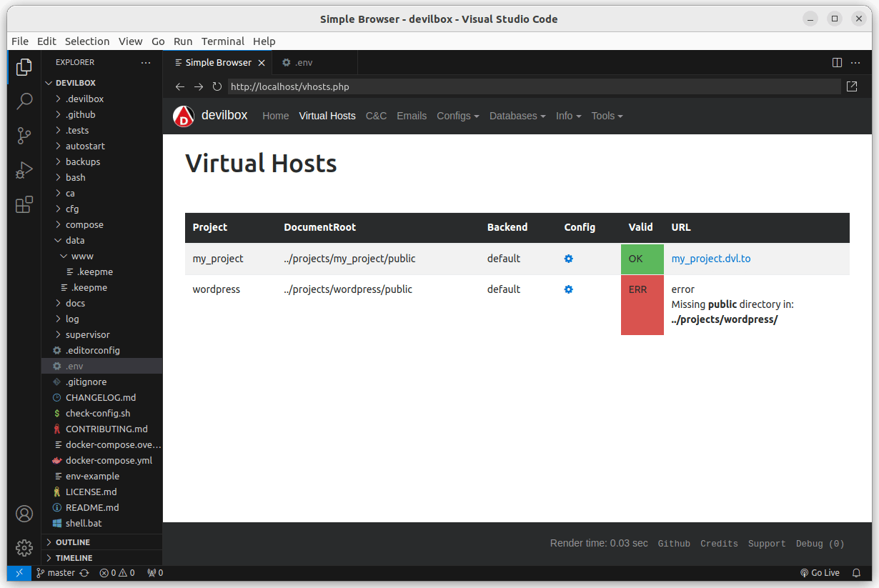879x588 pixels.
Task: Click the Go Live status bar button
Action: 820,573
